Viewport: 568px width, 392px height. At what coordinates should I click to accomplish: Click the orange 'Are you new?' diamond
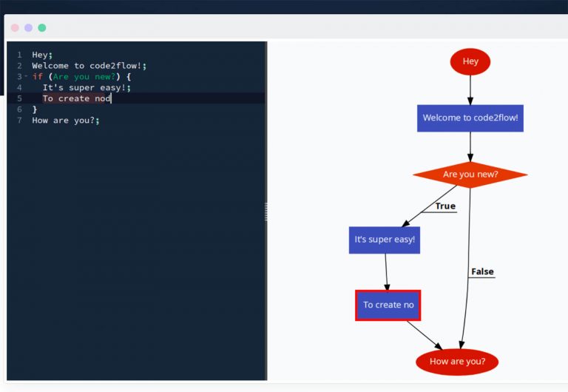(x=470, y=175)
